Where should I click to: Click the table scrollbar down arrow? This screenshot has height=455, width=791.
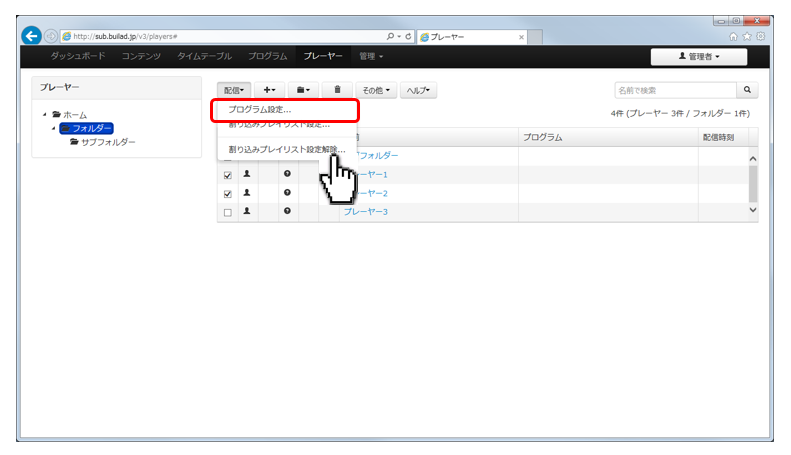[753, 210]
